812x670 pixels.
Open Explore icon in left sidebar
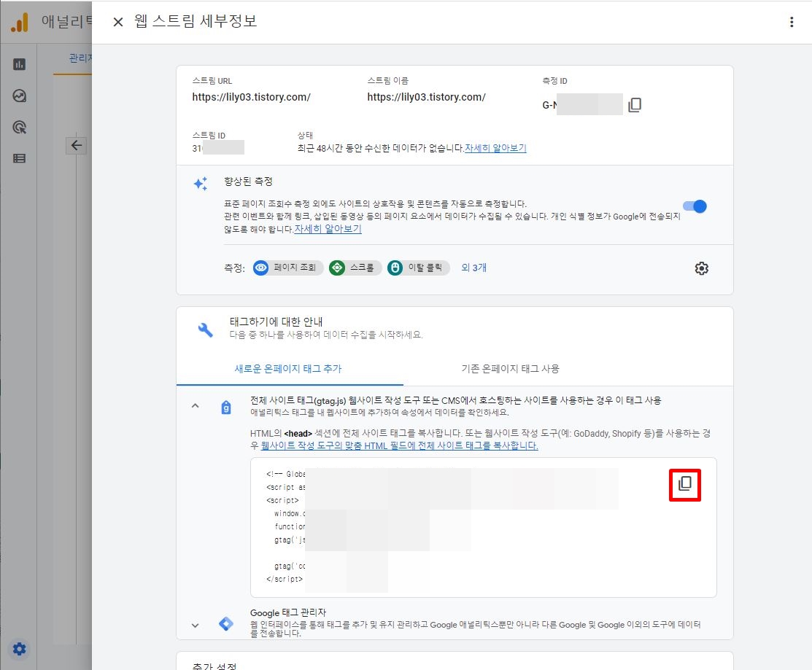[19, 96]
